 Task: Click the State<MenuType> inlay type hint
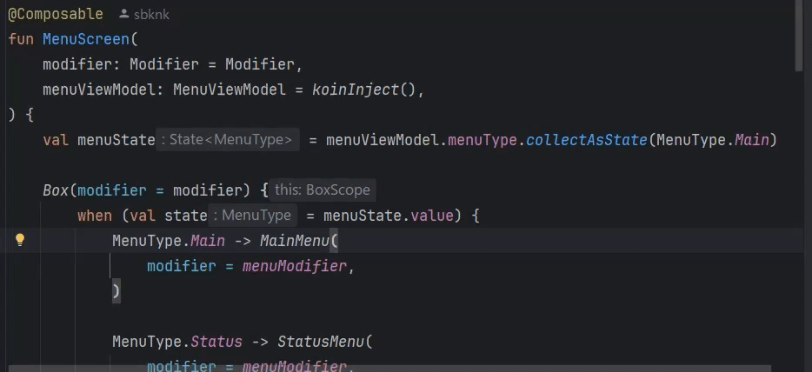coord(228,140)
